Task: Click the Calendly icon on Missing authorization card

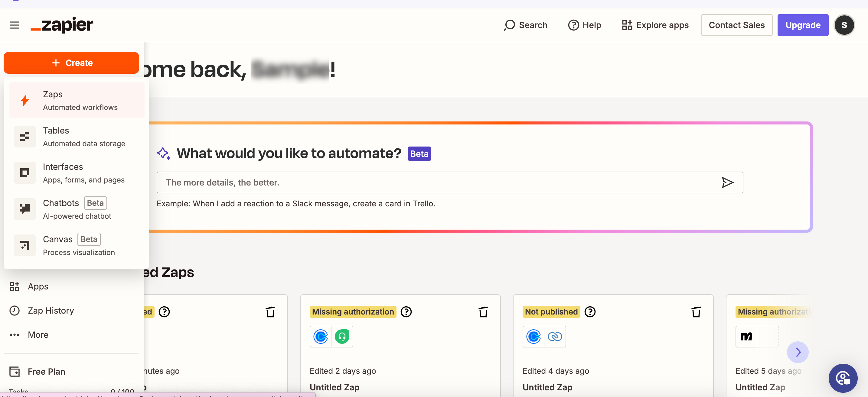Action: pyautogui.click(x=320, y=336)
